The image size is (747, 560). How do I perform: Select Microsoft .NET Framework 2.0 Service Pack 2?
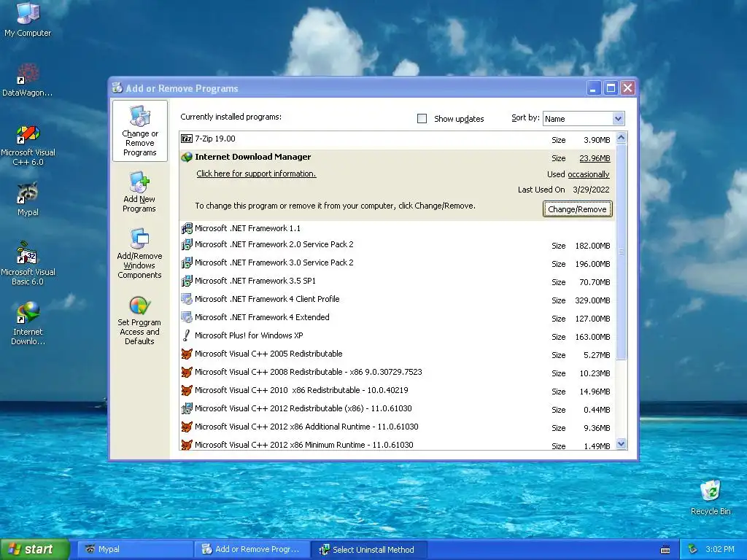[274, 244]
